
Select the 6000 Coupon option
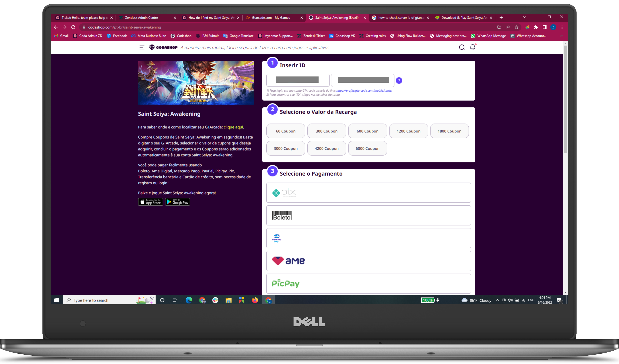(x=367, y=148)
